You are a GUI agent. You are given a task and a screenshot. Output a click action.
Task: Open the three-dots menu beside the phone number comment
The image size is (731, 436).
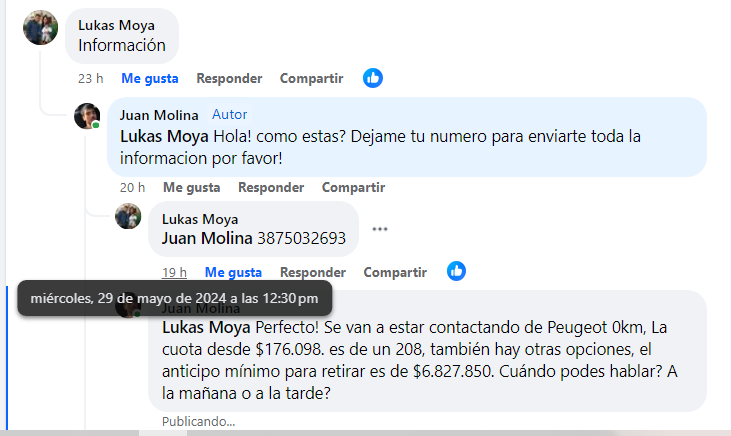(379, 228)
